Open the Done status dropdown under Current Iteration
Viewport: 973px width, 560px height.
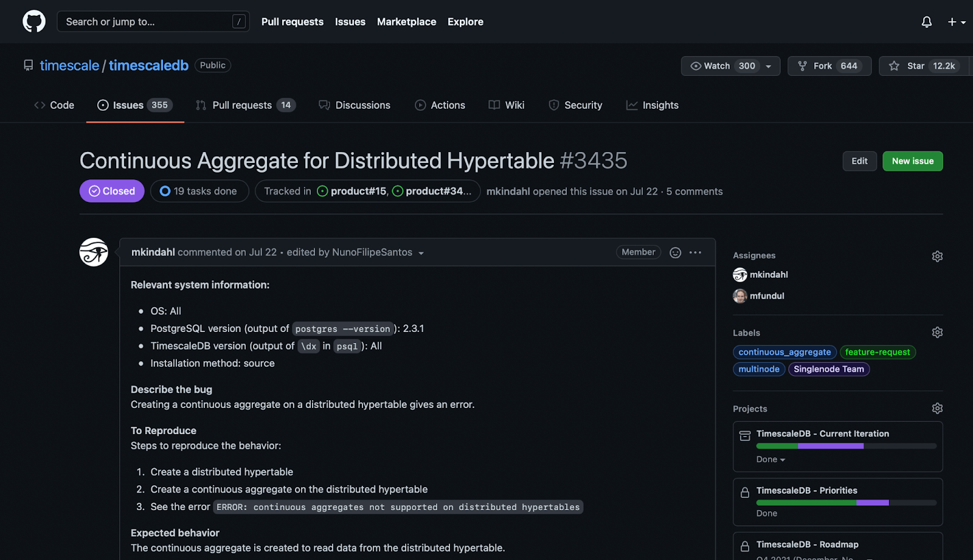pyautogui.click(x=770, y=460)
